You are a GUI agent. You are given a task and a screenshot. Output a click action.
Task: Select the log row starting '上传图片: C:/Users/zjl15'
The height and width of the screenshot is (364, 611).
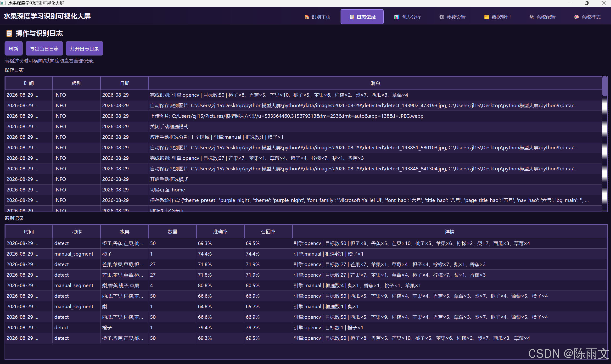tap(303, 116)
